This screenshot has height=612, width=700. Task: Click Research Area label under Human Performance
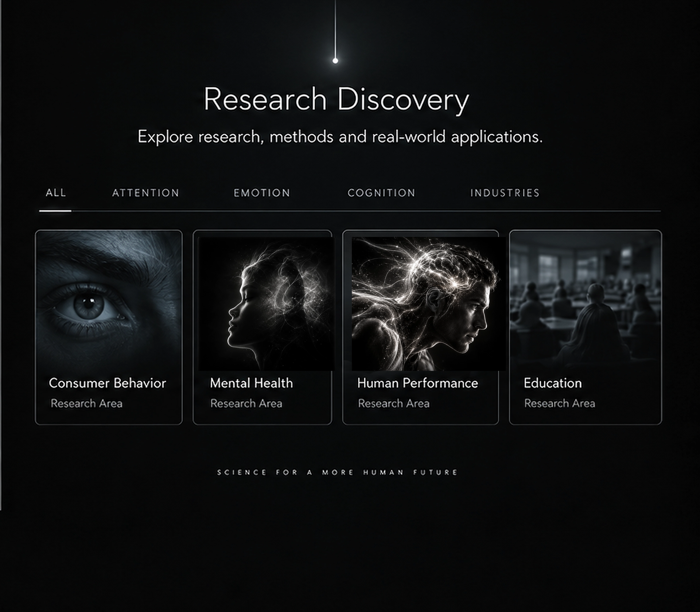(x=394, y=404)
